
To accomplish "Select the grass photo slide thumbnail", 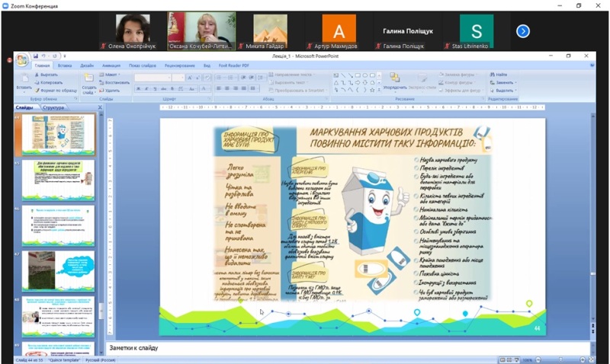I will tap(58, 270).
